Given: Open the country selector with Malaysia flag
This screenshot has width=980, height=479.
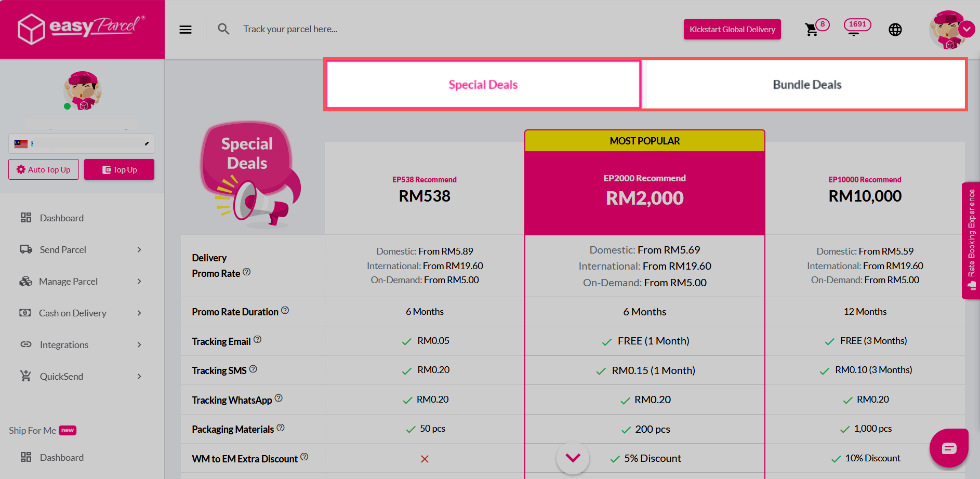Looking at the screenshot, I should (x=81, y=143).
